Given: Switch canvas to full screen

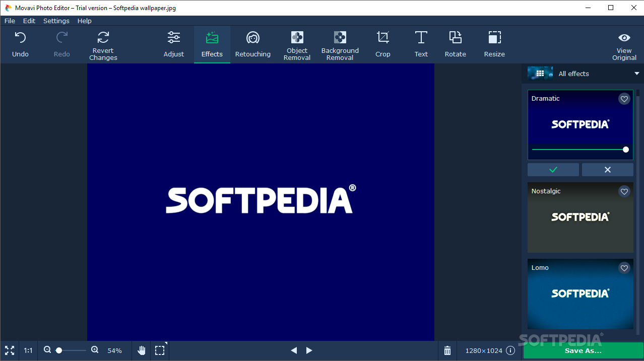Looking at the screenshot, I should (10, 350).
